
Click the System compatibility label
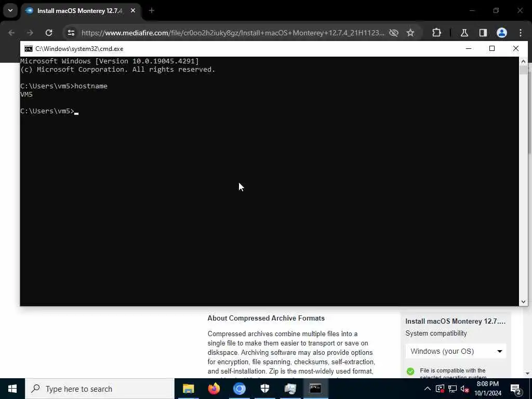pos(436,333)
